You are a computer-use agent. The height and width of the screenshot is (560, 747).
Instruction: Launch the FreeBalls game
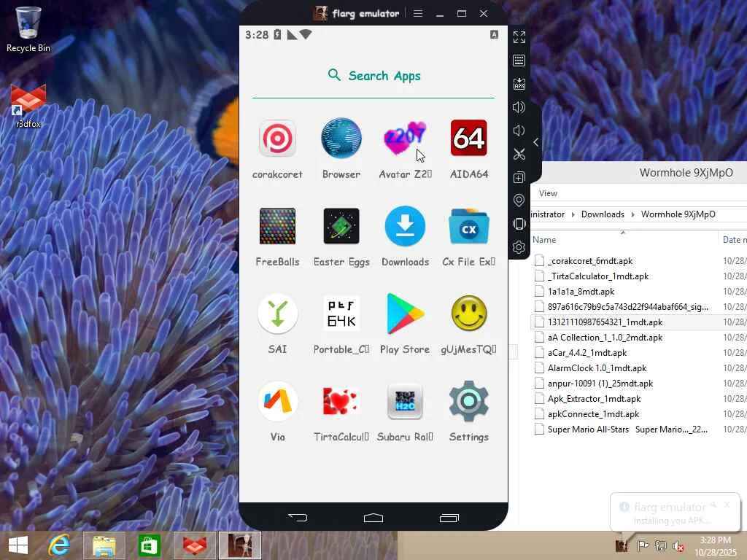[x=277, y=226]
